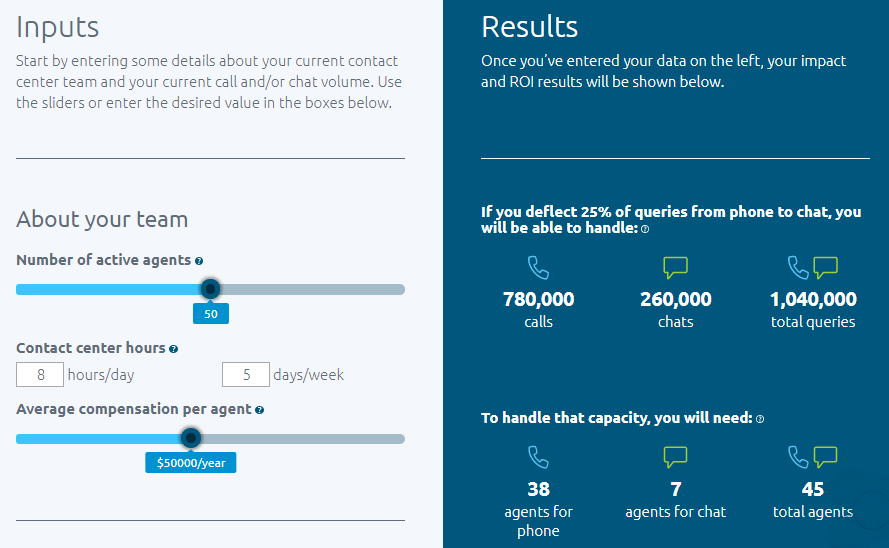Click chat bubble icon above 7 agents for chat
Image resolution: width=889 pixels, height=548 pixels.
(x=675, y=457)
